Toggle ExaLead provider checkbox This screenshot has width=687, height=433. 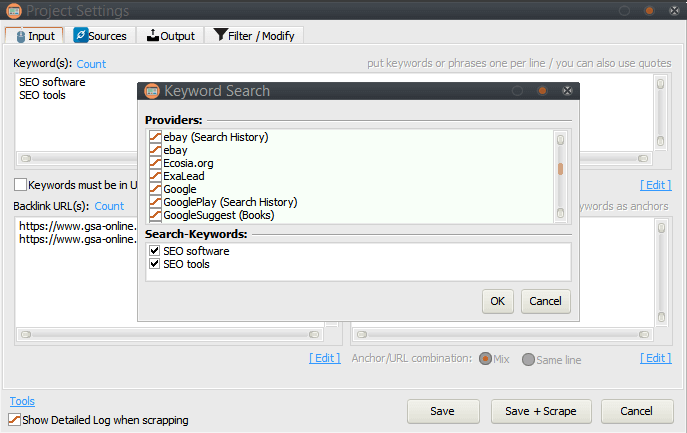coord(155,176)
